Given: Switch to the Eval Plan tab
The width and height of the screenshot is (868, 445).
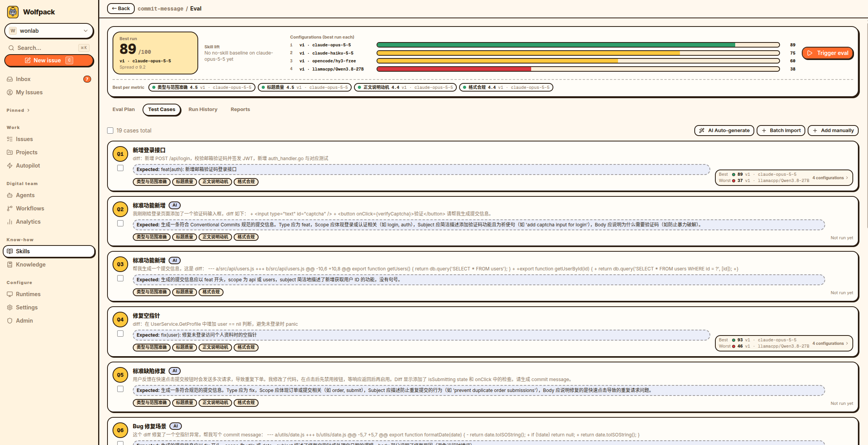Looking at the screenshot, I should (x=123, y=109).
